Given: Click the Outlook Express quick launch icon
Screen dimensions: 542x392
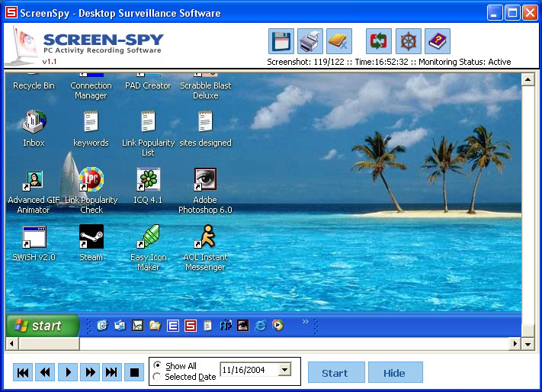Looking at the screenshot, I should pos(120,326).
